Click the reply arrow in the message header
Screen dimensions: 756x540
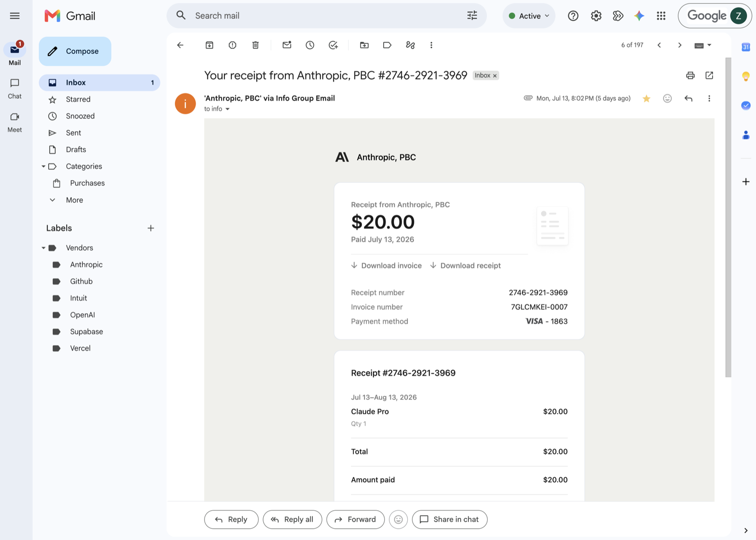pos(688,98)
